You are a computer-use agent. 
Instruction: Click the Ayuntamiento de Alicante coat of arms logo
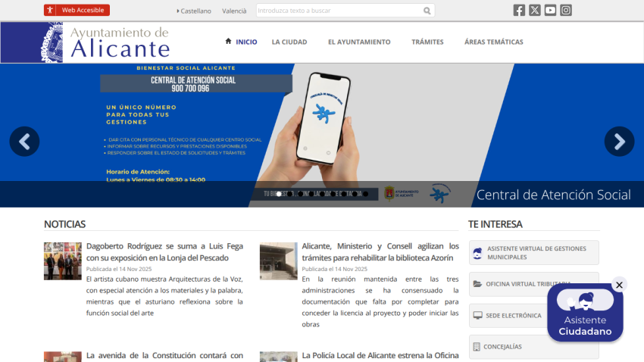(52, 42)
